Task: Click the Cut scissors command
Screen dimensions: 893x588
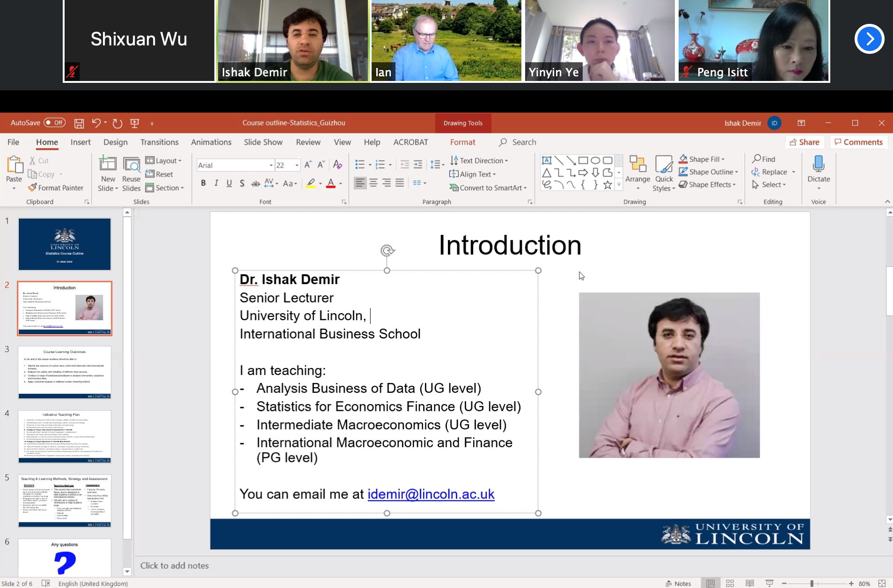Action: (x=39, y=161)
